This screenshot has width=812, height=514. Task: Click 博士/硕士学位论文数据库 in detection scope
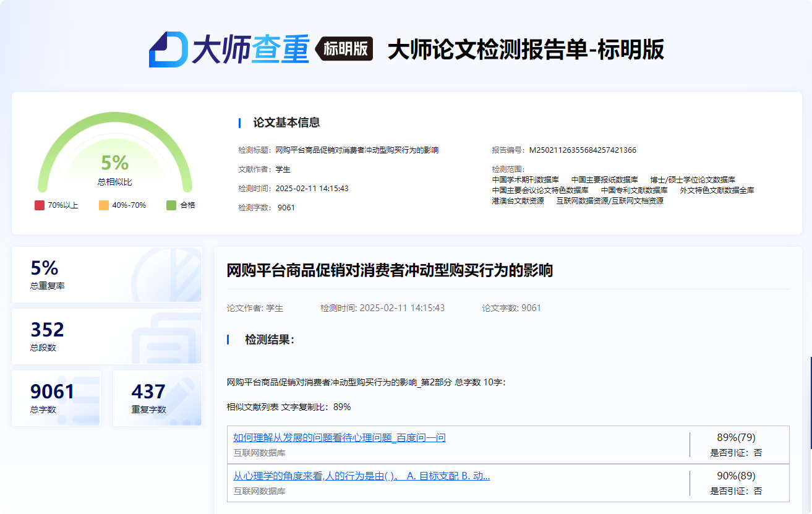(x=693, y=180)
